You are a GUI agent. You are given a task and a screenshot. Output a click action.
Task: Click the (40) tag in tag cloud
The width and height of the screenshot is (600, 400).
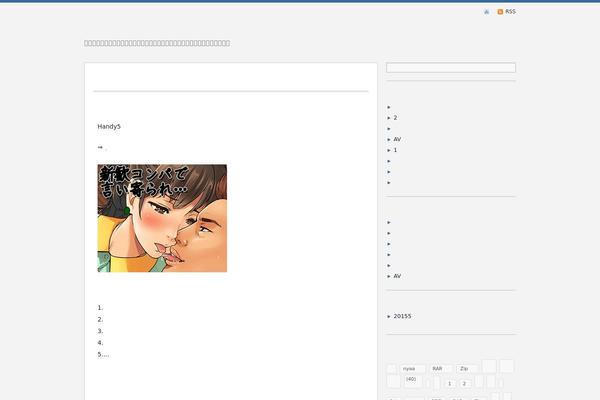(x=414, y=380)
